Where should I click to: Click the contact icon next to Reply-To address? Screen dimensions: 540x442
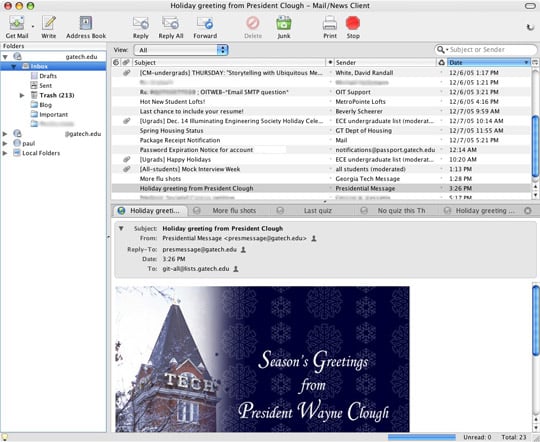coord(243,249)
